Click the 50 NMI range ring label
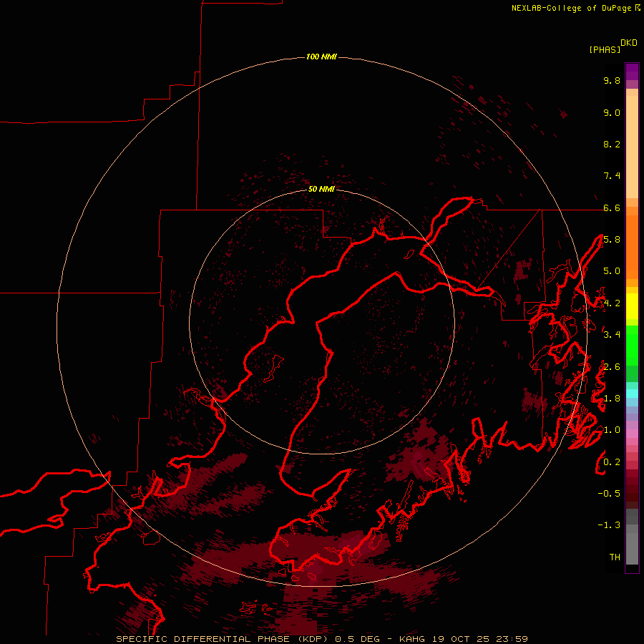Image resolution: width=644 pixels, height=644 pixels. [x=321, y=189]
